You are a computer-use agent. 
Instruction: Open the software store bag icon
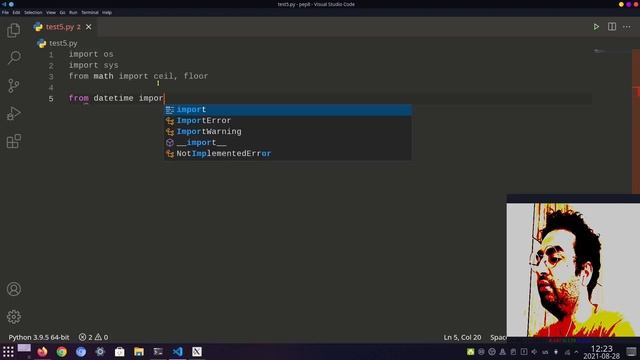(120, 351)
